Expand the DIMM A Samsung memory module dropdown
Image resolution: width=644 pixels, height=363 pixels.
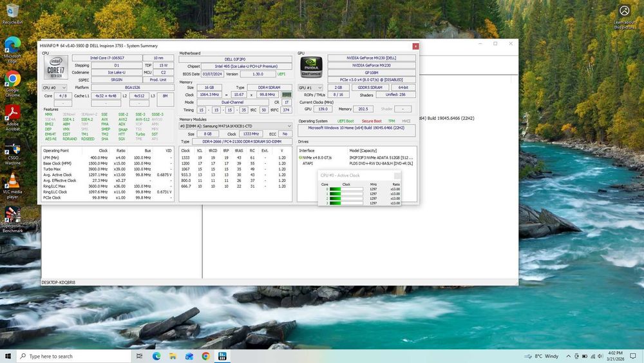pyautogui.click(x=235, y=126)
